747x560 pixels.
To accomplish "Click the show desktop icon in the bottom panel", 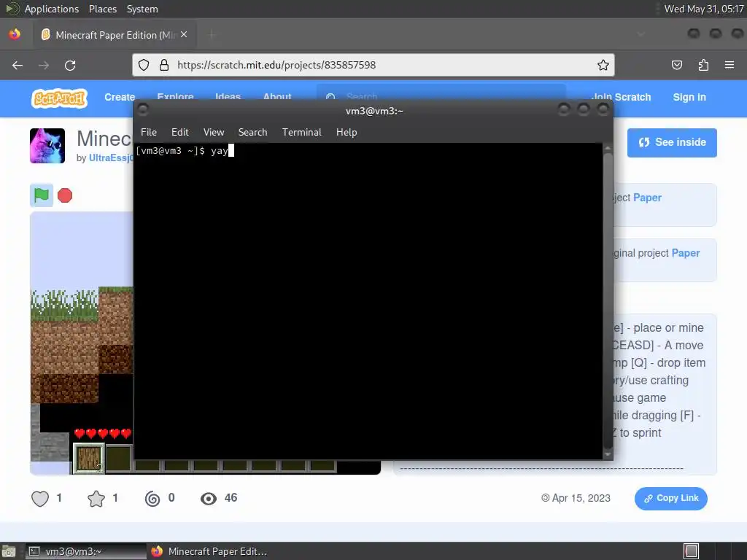I will [8, 551].
